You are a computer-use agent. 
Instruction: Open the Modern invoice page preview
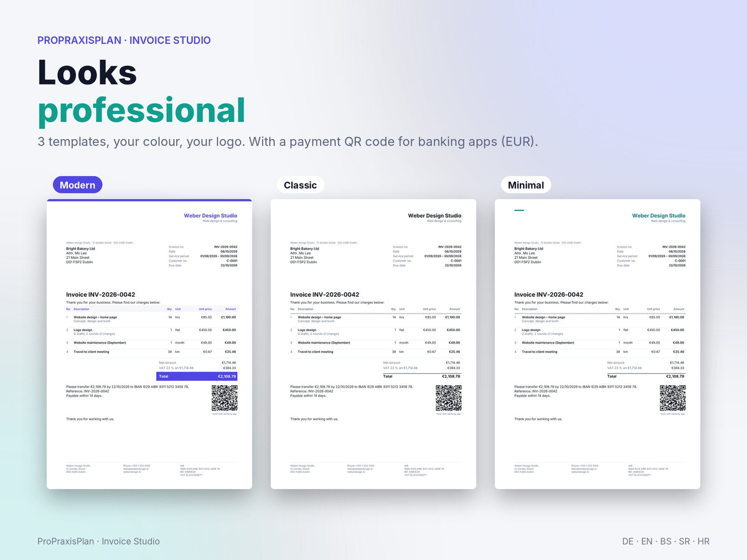coord(149,344)
